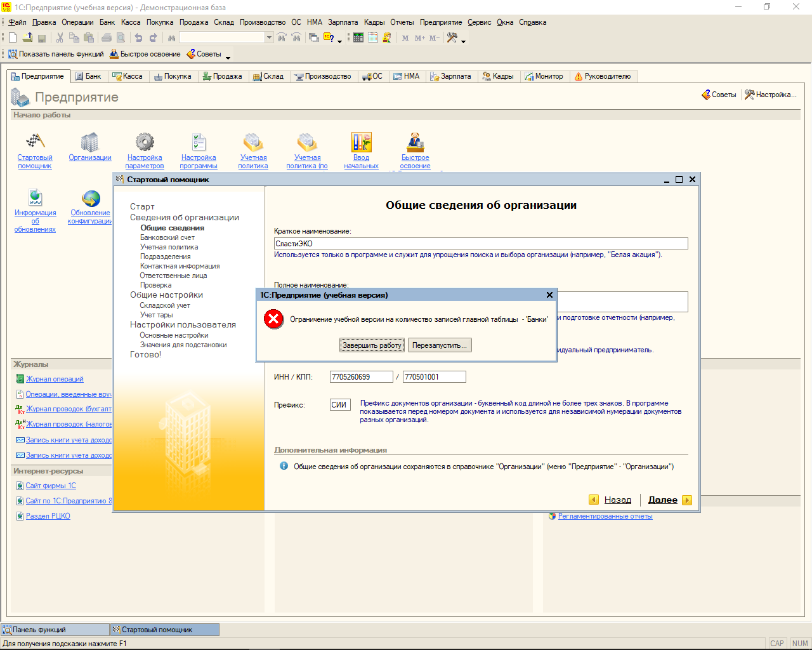Click the New document toolbar icon
This screenshot has height=650, width=812.
[13, 37]
